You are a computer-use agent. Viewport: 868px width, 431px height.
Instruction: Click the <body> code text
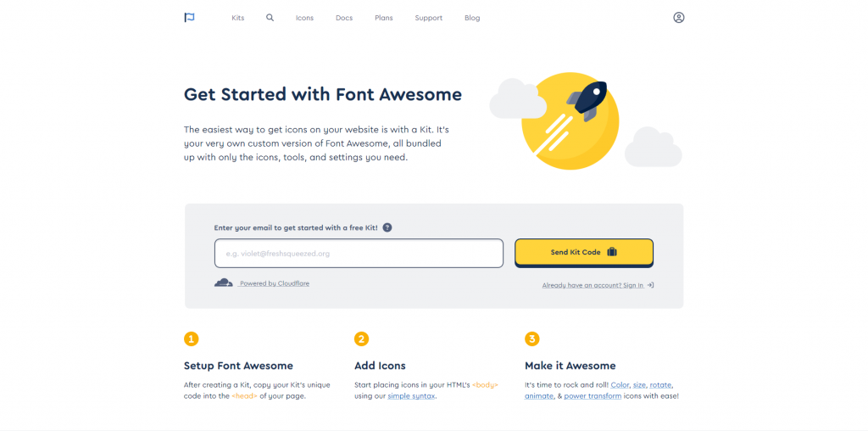point(485,384)
